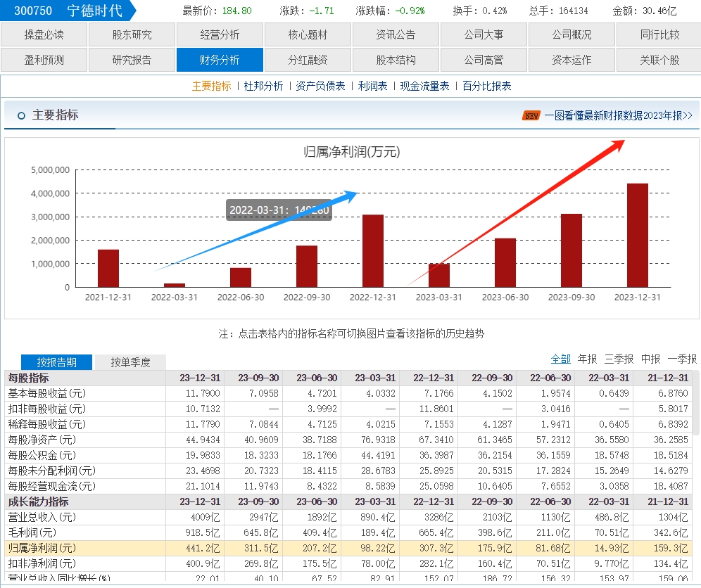Viewport: 701px width, 588px height.
Task: Show chart for 每股未分配利润(元)
Action: coord(52,471)
